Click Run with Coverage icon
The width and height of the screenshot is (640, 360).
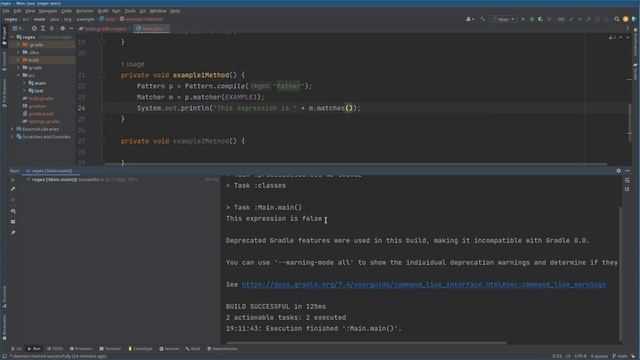point(540,19)
